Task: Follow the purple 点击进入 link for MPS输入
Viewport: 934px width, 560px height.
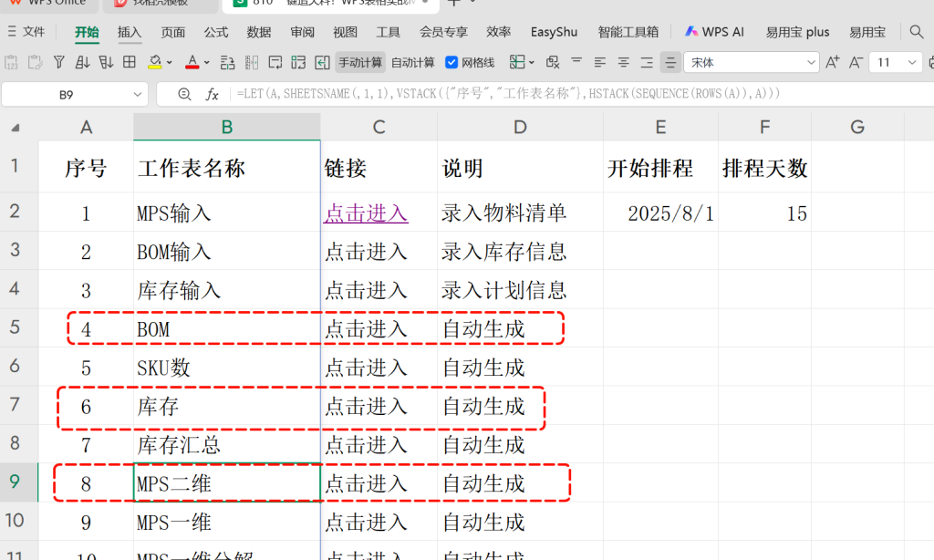Action: pos(366,213)
